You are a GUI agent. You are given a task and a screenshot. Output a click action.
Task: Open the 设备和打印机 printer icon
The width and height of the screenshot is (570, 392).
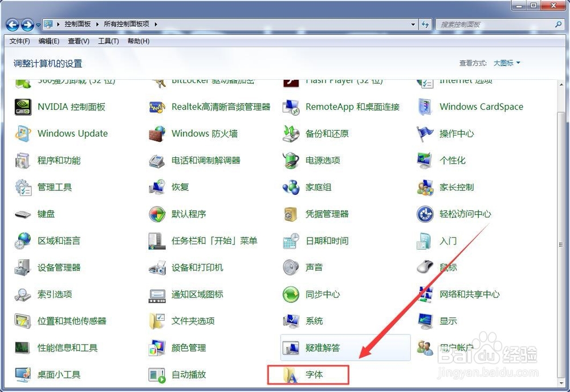pyautogui.click(x=157, y=268)
